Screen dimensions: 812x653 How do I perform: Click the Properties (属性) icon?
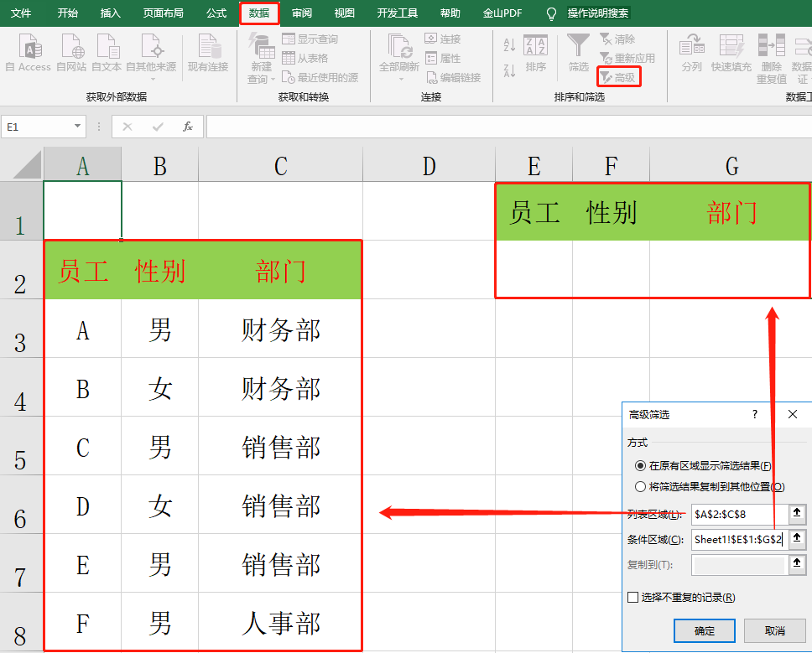(431, 58)
